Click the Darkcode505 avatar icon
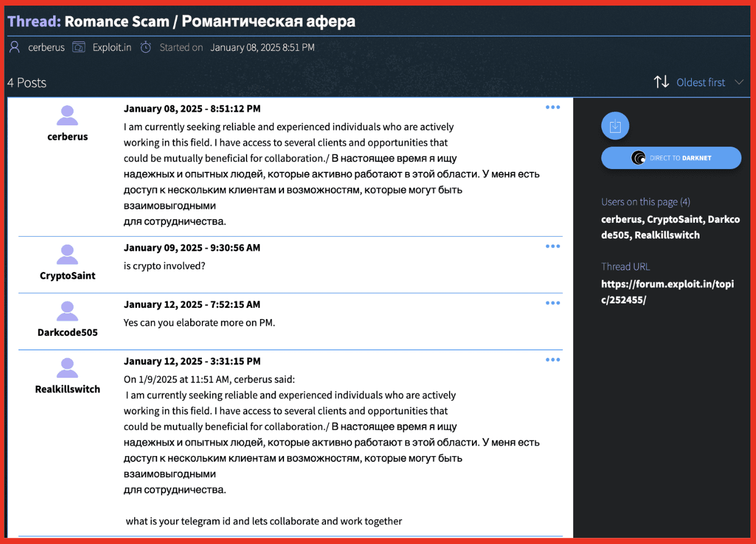The image size is (756, 544). (67, 311)
